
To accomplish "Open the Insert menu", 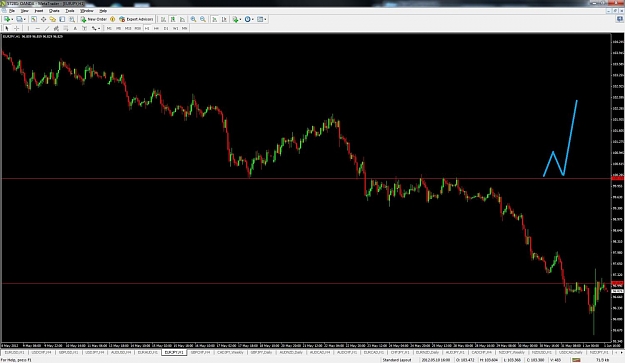I will [39, 11].
